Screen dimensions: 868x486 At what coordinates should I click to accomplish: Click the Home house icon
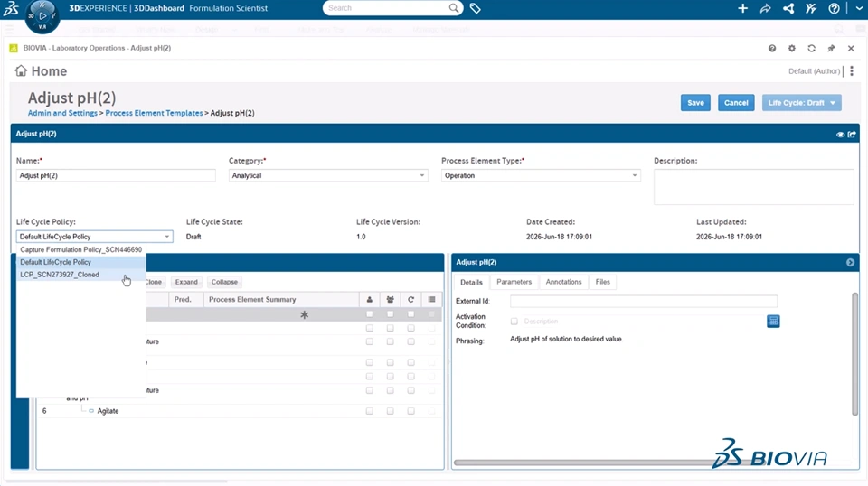(21, 70)
